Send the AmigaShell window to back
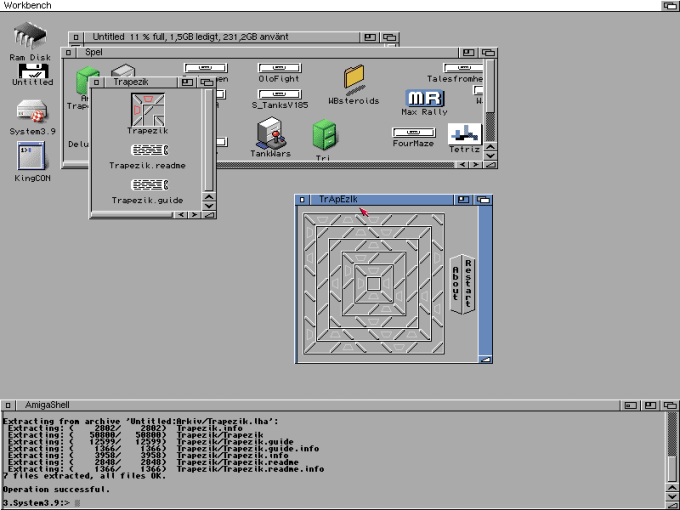Image resolution: width=680 pixels, height=510 pixels. pyautogui.click(x=670, y=405)
